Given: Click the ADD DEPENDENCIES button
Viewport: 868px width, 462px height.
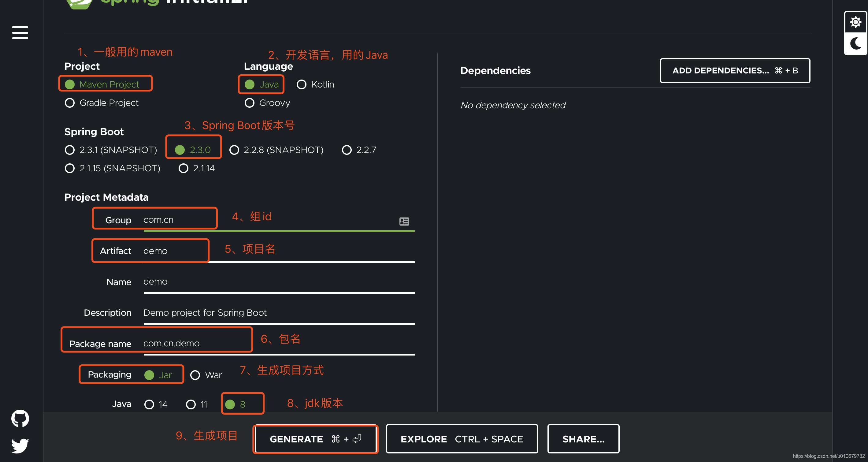Looking at the screenshot, I should [735, 70].
